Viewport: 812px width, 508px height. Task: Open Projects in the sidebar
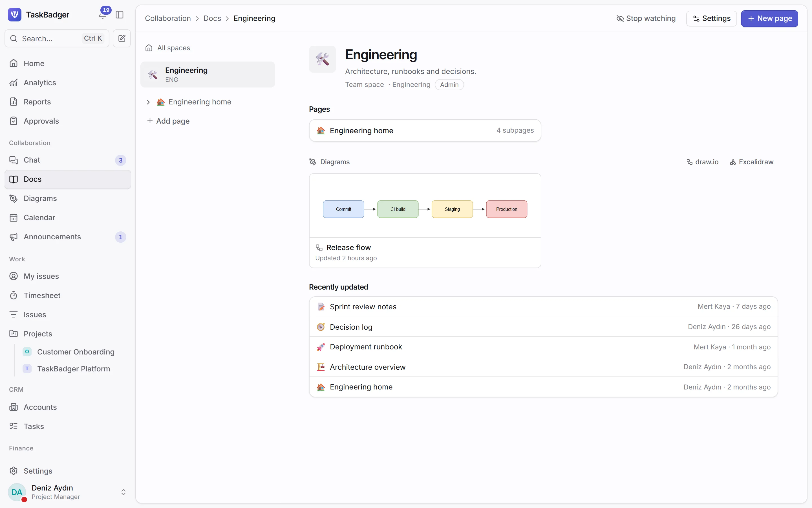click(x=67, y=334)
